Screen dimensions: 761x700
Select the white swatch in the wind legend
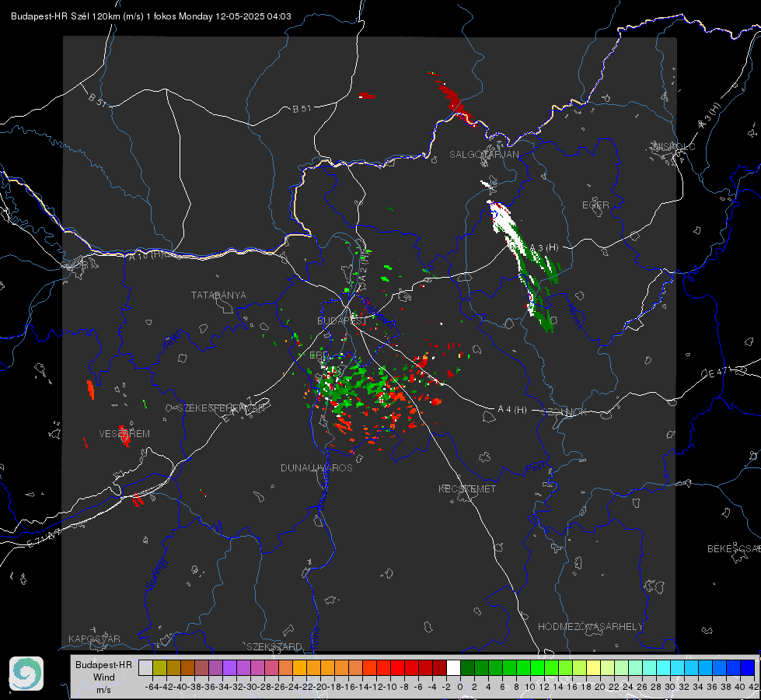(453, 667)
